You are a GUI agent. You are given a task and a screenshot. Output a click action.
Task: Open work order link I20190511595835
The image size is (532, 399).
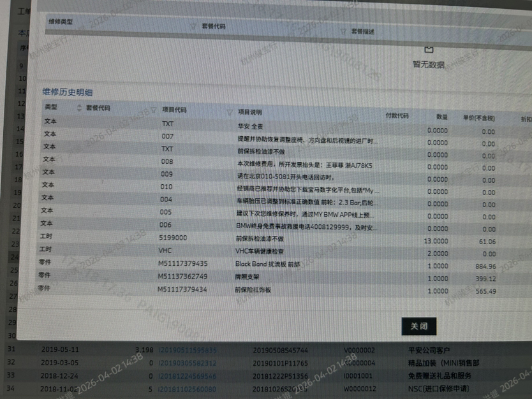tap(188, 350)
